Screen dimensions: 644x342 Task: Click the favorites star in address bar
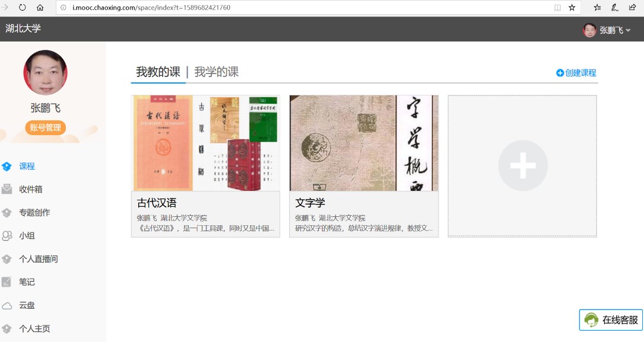click(572, 8)
